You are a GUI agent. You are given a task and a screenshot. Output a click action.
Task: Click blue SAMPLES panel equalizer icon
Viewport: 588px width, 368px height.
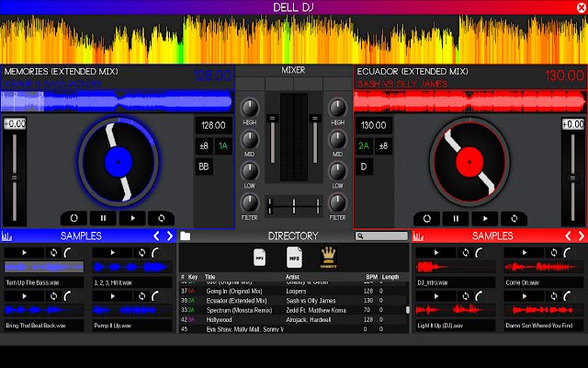[6, 236]
